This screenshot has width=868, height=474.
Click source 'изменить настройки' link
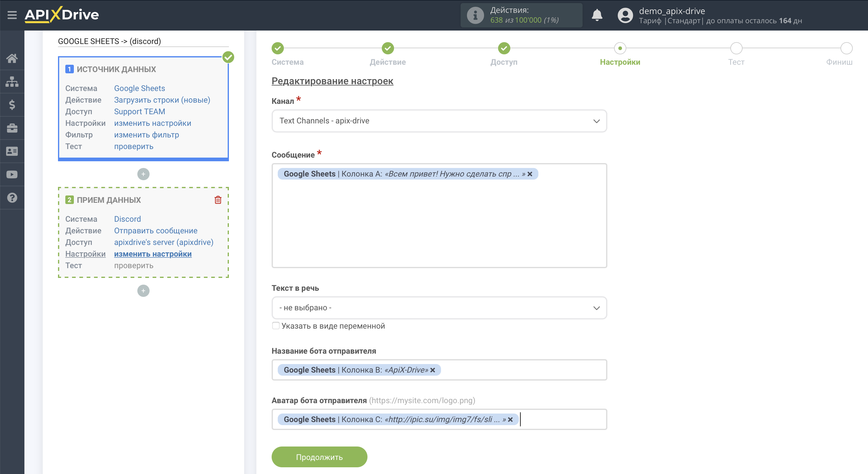coord(153,123)
